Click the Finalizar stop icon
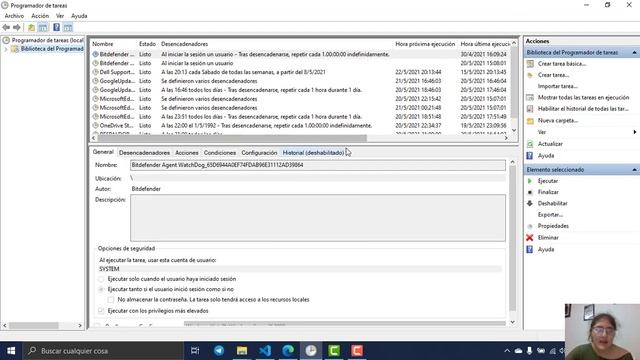640x360 pixels. (530, 192)
